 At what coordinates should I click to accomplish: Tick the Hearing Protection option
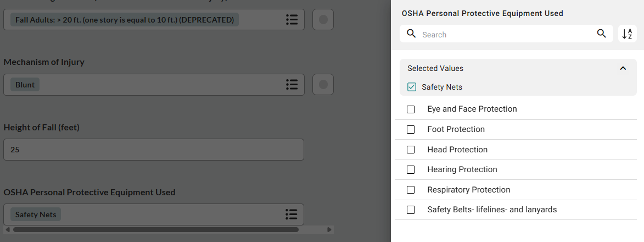click(x=411, y=169)
